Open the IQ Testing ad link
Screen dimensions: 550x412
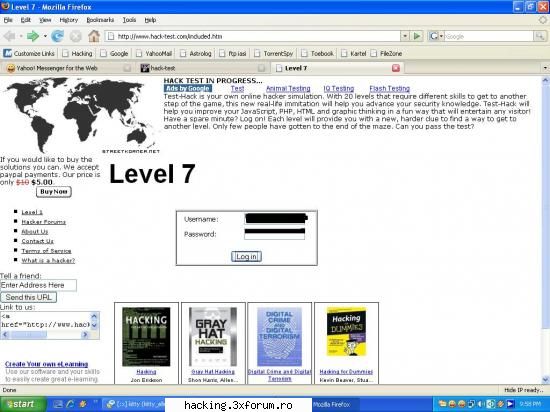pyautogui.click(x=338, y=88)
